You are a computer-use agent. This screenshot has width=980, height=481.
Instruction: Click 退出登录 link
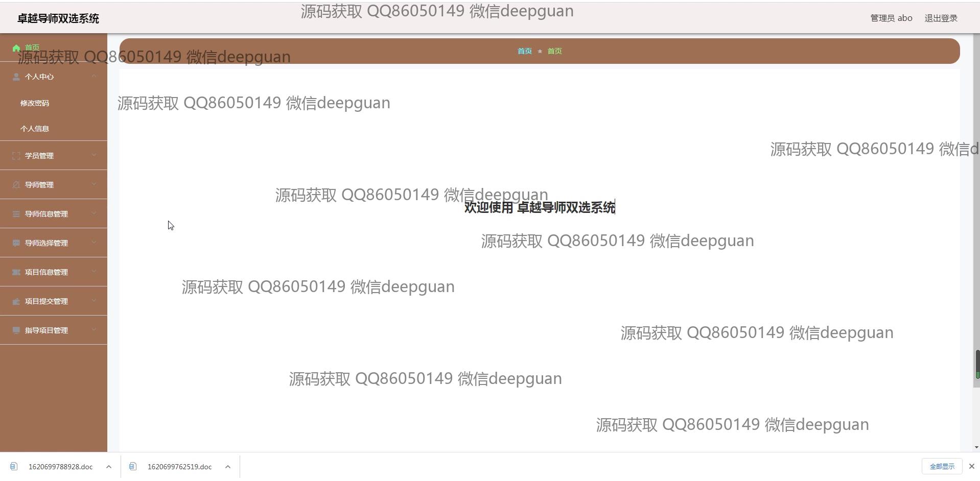pyautogui.click(x=941, y=18)
